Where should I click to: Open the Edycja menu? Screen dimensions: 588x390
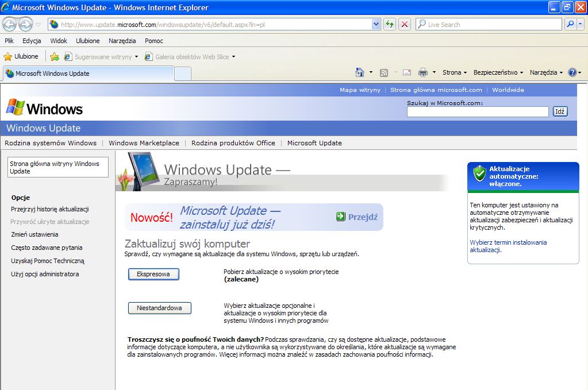(x=32, y=41)
